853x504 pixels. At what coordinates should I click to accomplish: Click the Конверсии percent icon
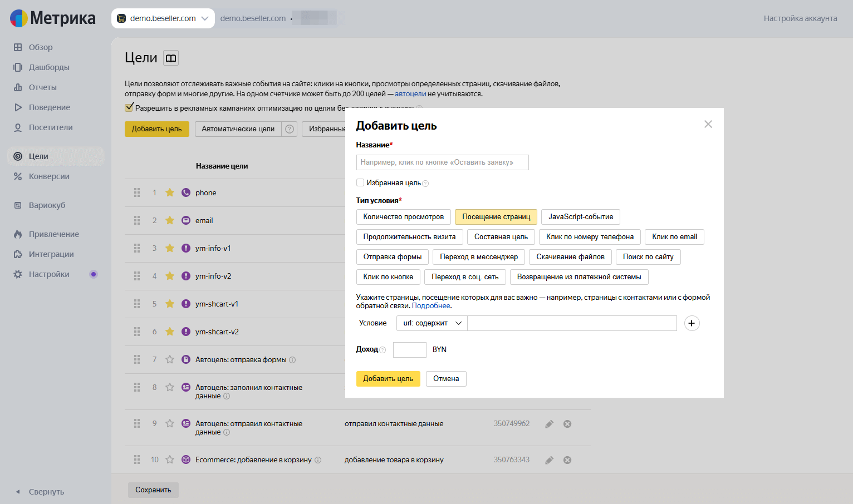(18, 176)
